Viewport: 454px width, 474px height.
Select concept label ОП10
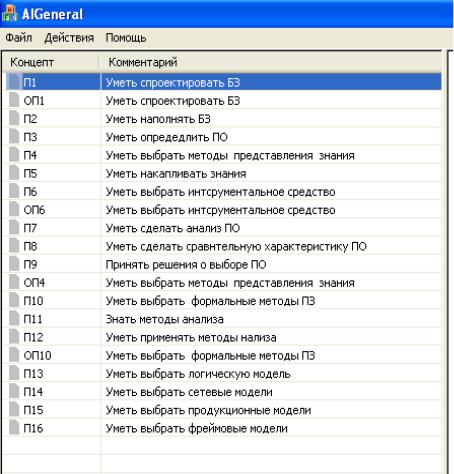pos(37,355)
